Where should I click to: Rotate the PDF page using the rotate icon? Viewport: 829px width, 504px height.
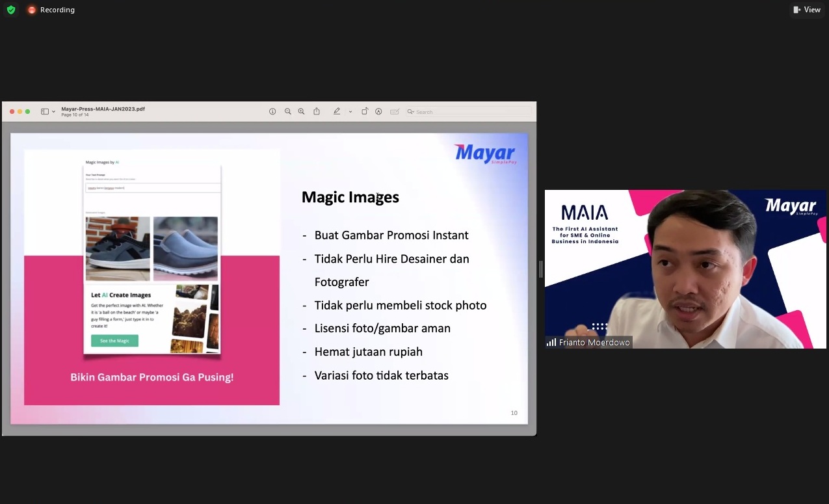[x=365, y=111]
